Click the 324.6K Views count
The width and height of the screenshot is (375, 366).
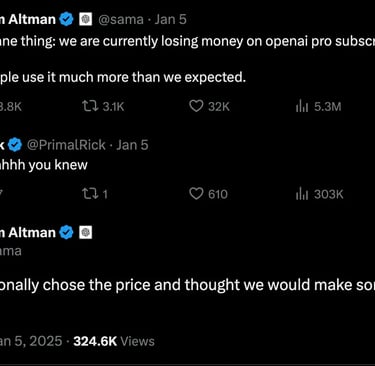pos(114,341)
